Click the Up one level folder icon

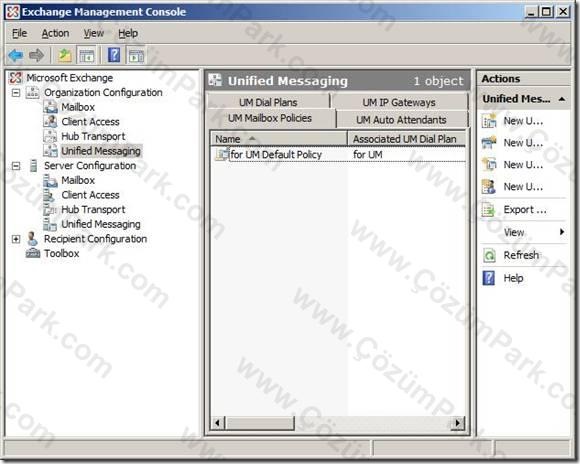65,56
